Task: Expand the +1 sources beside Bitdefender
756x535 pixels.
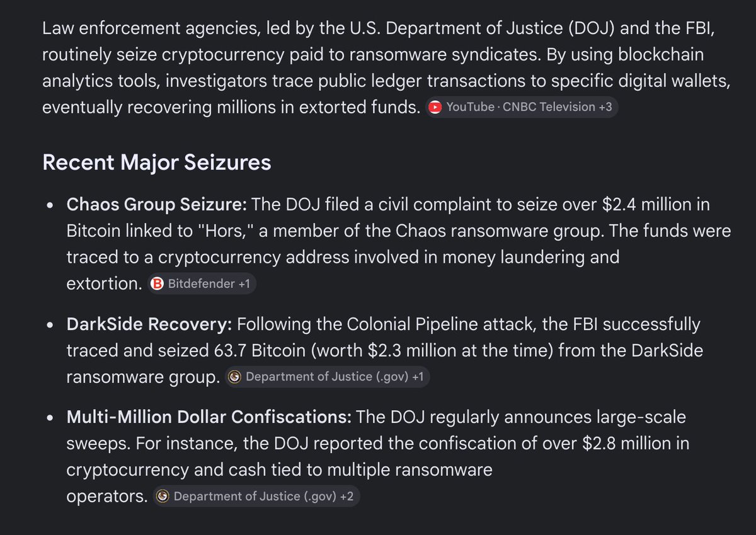Action: click(244, 284)
